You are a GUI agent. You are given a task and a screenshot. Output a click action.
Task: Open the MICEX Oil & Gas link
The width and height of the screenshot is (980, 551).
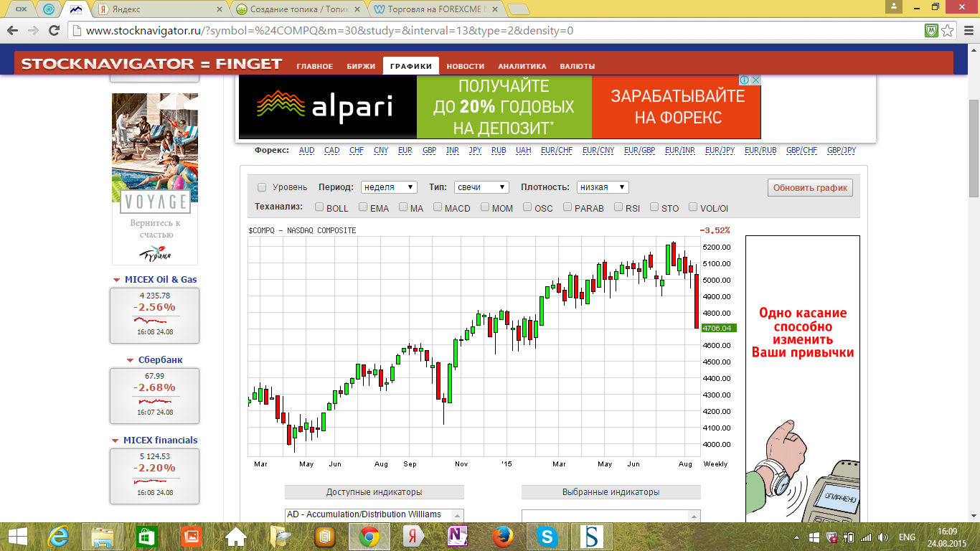click(x=161, y=280)
